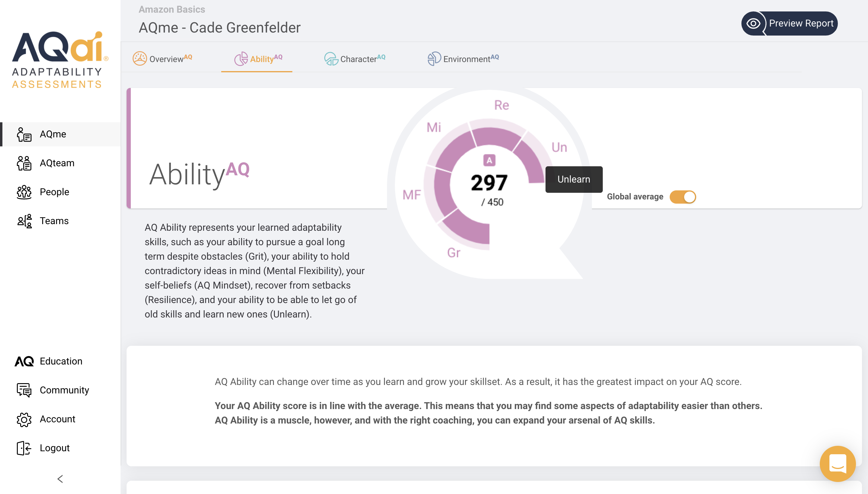Open Community chat icon in sidebar
This screenshot has width=868, height=494.
[x=24, y=390]
